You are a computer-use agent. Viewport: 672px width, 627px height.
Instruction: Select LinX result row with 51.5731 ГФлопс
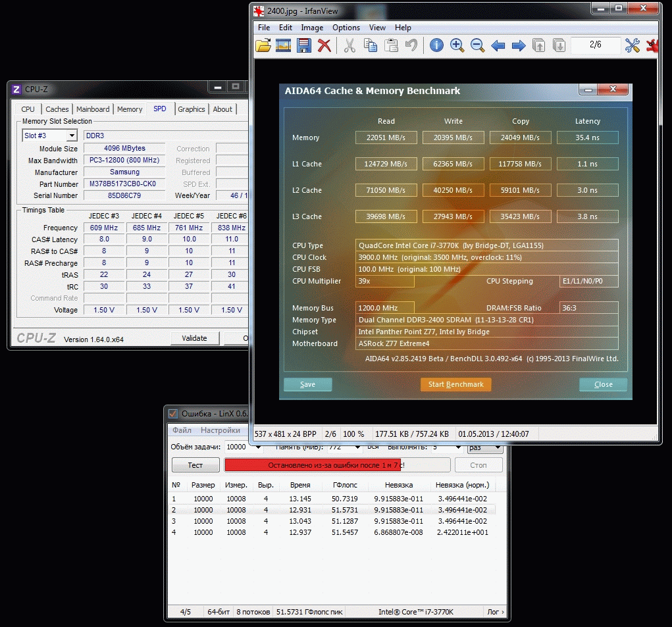tap(332, 510)
